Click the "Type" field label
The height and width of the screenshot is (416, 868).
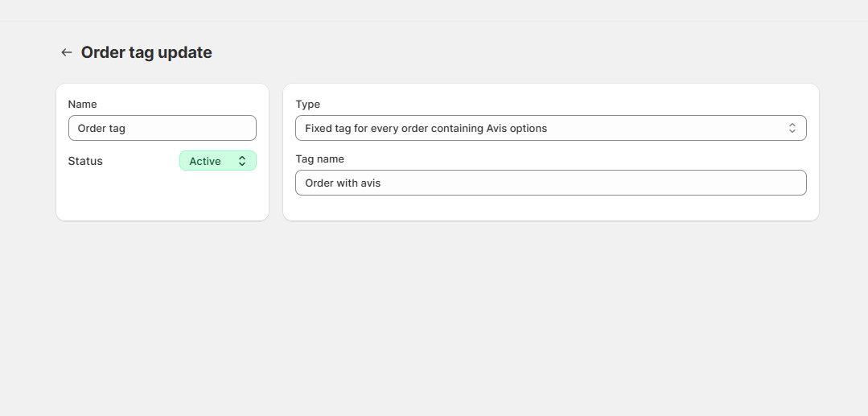[307, 104]
